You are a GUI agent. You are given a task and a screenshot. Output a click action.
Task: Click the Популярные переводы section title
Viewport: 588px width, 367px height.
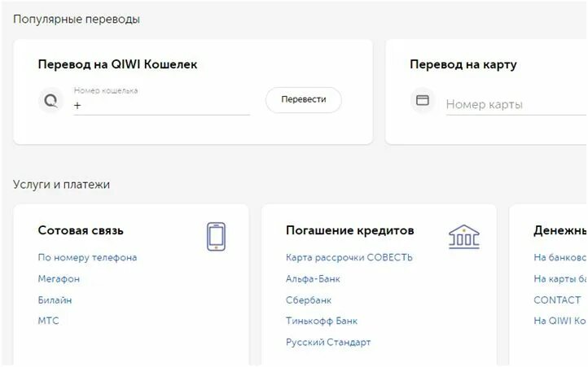(77, 19)
